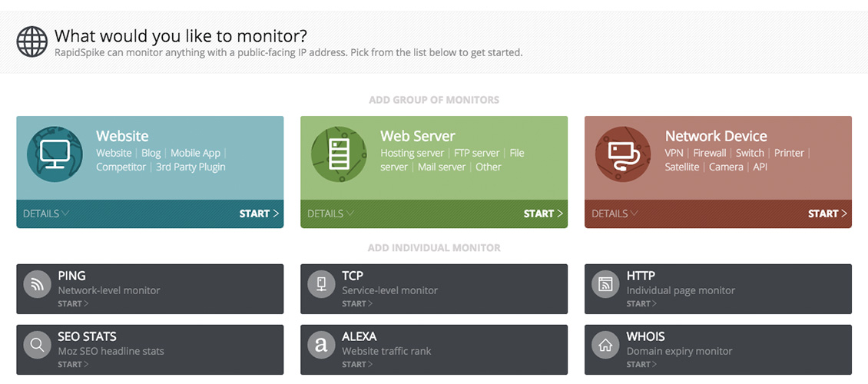The height and width of the screenshot is (384, 868).
Task: Click the 'Mobile App' text in Website card
Action: tap(195, 154)
